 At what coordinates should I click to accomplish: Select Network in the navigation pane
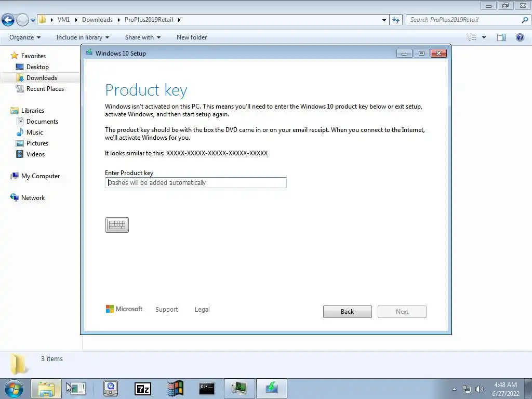33,198
